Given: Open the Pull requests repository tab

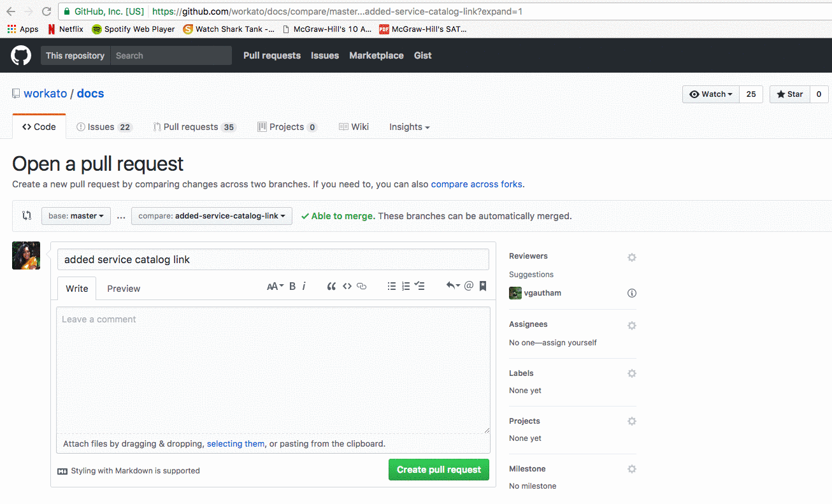Looking at the screenshot, I should coord(194,127).
